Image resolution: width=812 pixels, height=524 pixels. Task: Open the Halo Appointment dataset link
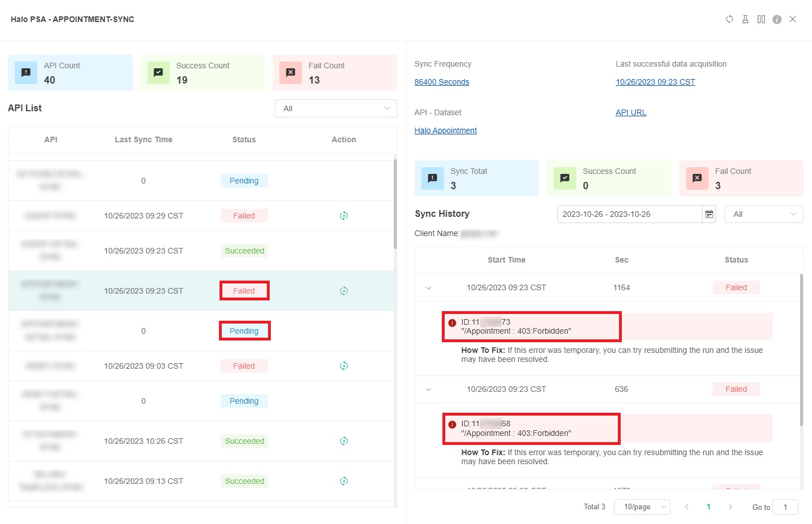tap(445, 130)
